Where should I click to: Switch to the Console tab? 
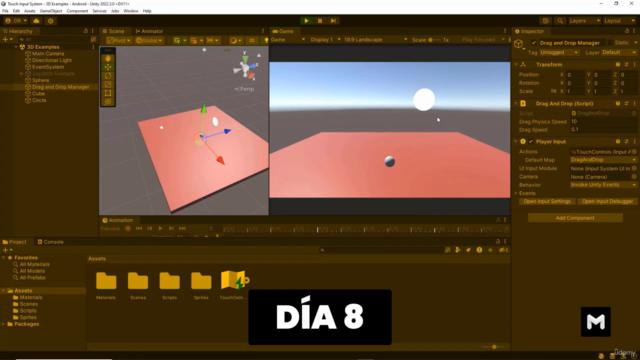point(51,242)
